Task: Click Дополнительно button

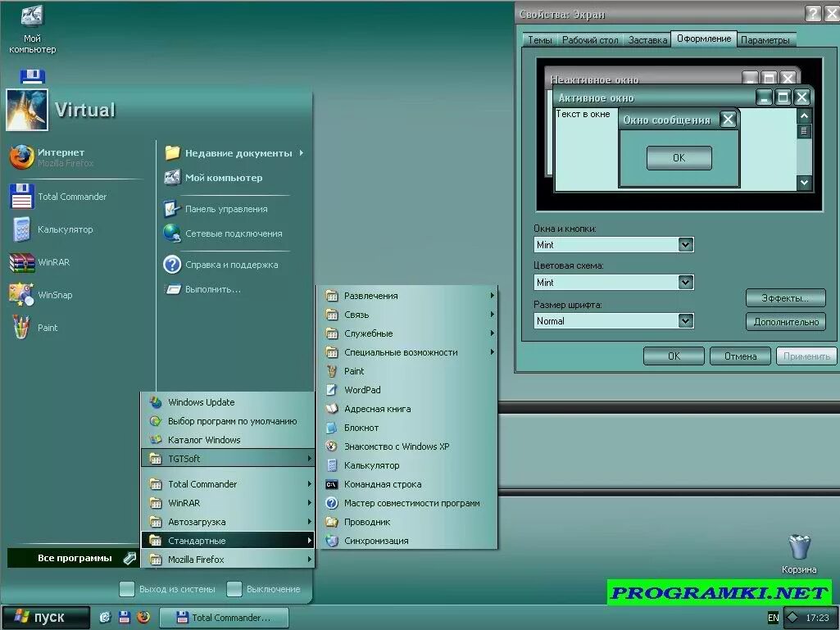Action: point(785,321)
